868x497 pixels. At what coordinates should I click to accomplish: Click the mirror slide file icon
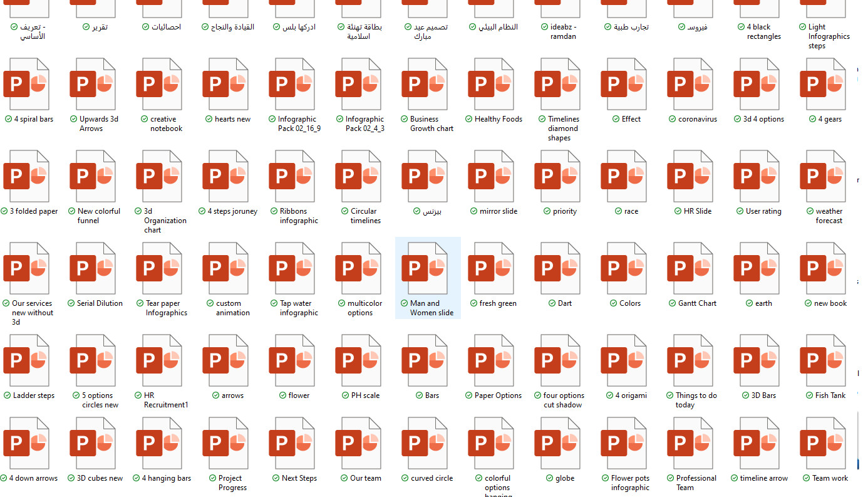pyautogui.click(x=491, y=176)
